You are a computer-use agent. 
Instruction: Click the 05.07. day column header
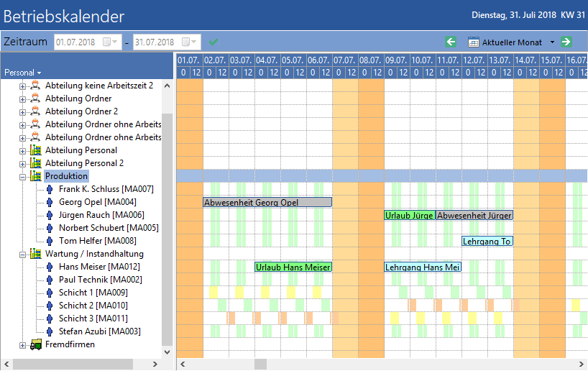click(293, 60)
